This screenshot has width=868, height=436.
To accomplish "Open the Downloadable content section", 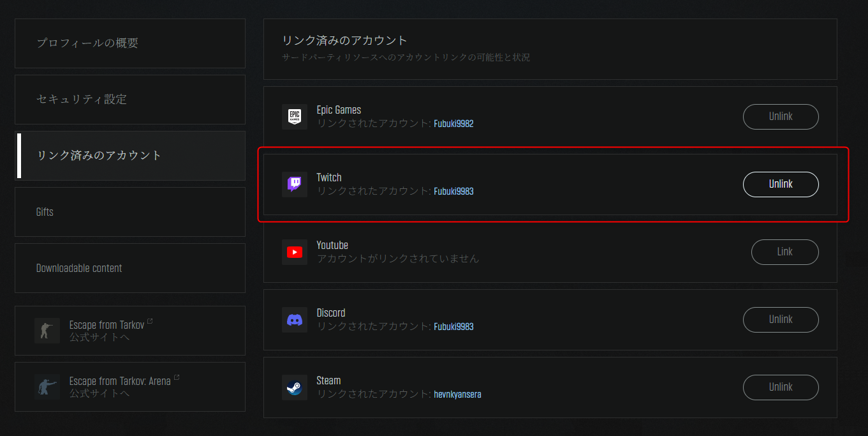I will [130, 268].
